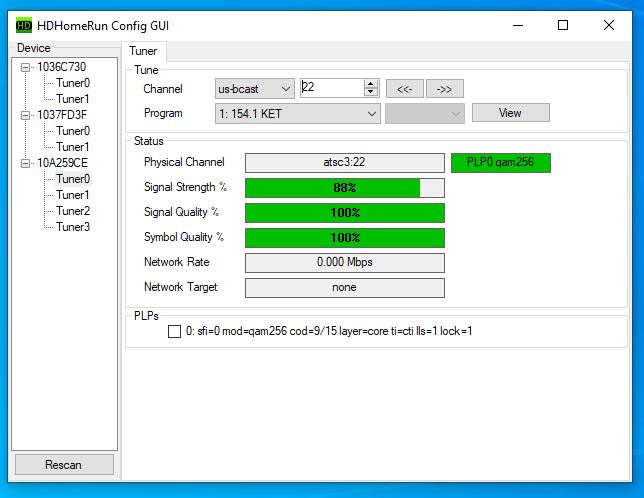Image resolution: width=644 pixels, height=498 pixels.
Task: Enable the PLP 0 checkbox
Action: (175, 331)
